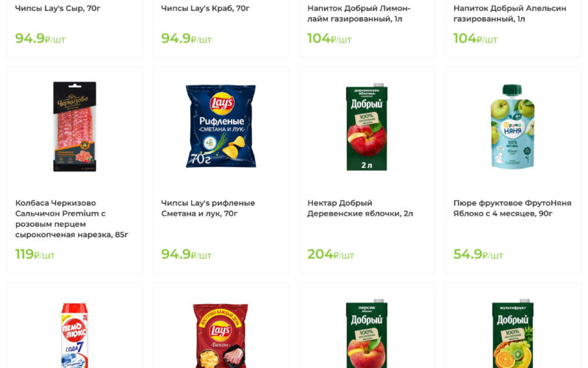Viewport: 588px width, 368px height.
Task: Open Напиток Добрый Лимон-лайм газированный title
Action: pyautogui.click(x=359, y=13)
